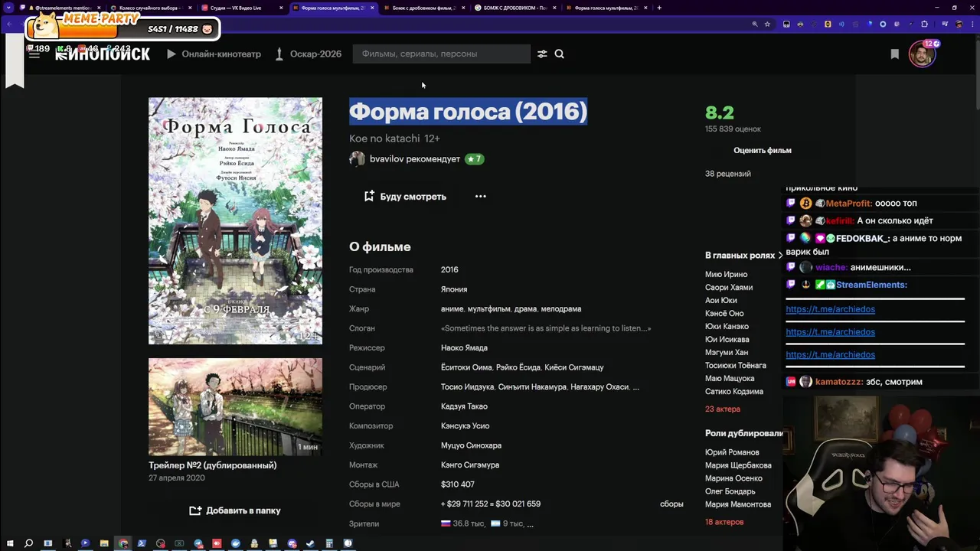
Task: Expand the viewers countries ellipsis
Action: 530,524
